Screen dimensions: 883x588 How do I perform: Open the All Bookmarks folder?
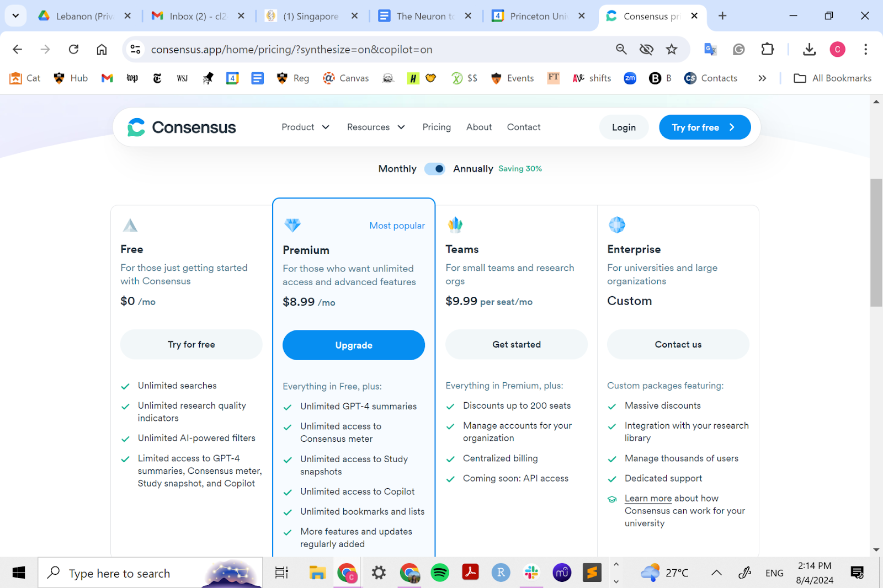[x=833, y=78]
